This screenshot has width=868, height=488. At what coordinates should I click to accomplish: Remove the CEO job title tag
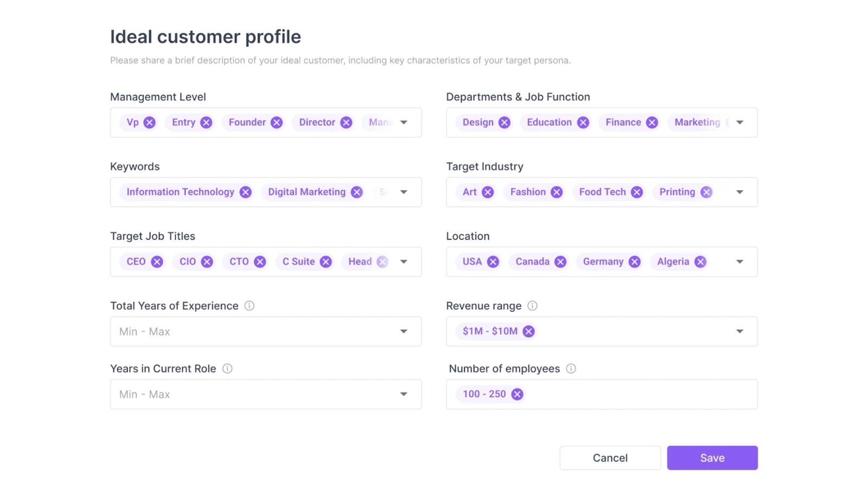click(x=157, y=261)
